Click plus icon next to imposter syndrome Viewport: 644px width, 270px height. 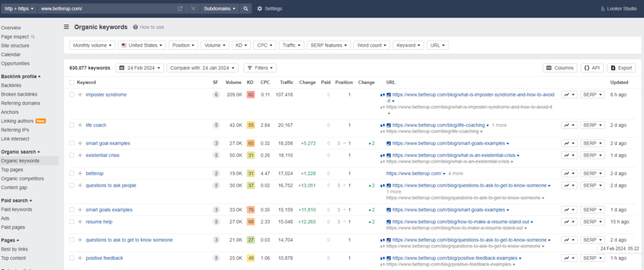80,94
